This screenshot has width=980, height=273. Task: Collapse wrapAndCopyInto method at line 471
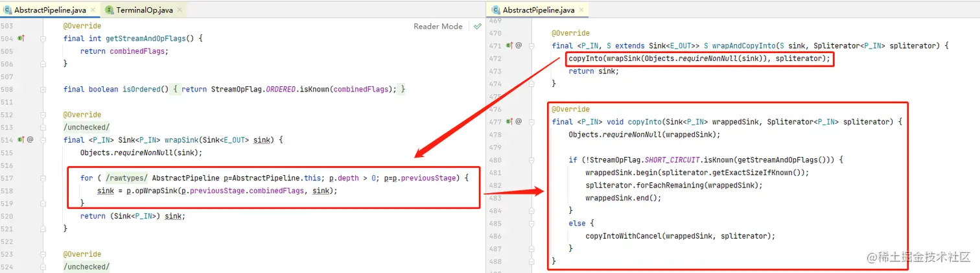532,45
